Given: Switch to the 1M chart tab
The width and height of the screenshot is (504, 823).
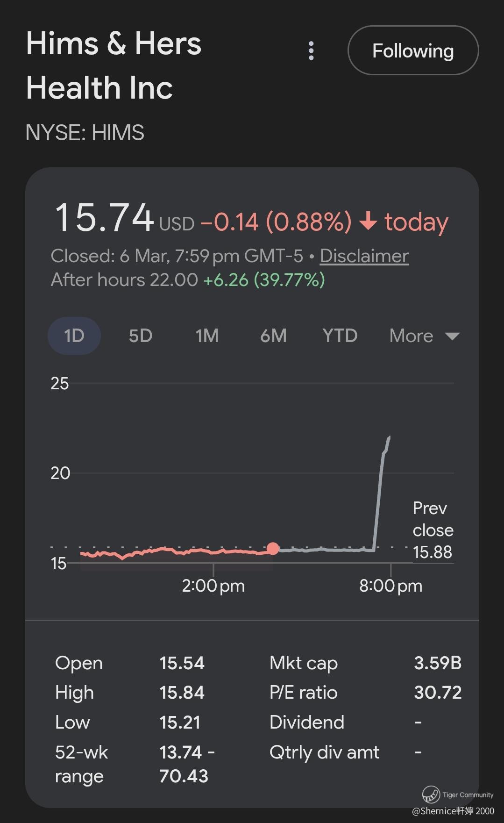Looking at the screenshot, I should [207, 336].
